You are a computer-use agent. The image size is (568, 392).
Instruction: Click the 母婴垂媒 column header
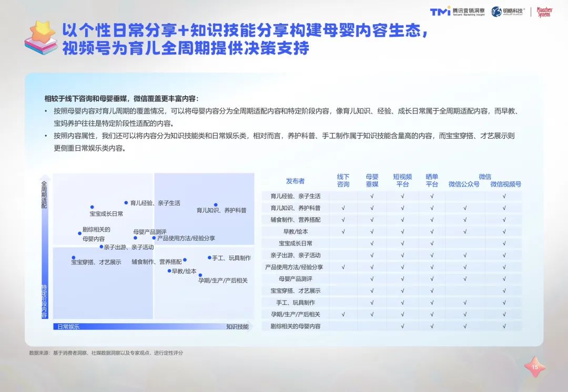tap(372, 181)
